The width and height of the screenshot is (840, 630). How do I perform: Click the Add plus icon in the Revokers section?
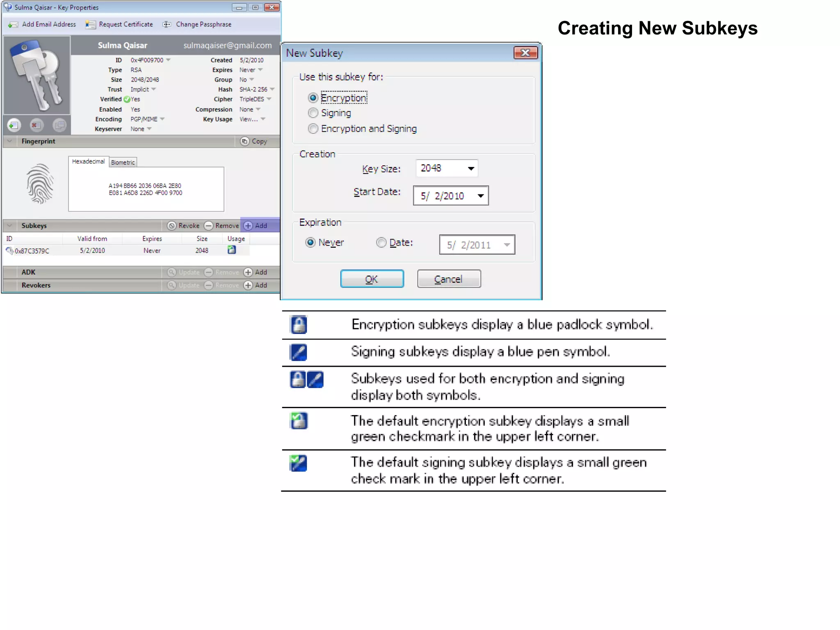[x=248, y=285]
